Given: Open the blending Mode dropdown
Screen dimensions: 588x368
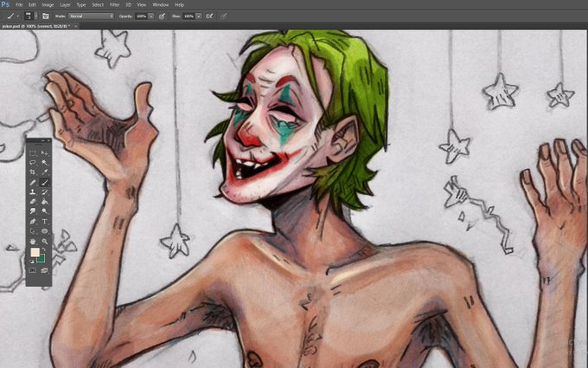Looking at the screenshot, I should (x=91, y=16).
